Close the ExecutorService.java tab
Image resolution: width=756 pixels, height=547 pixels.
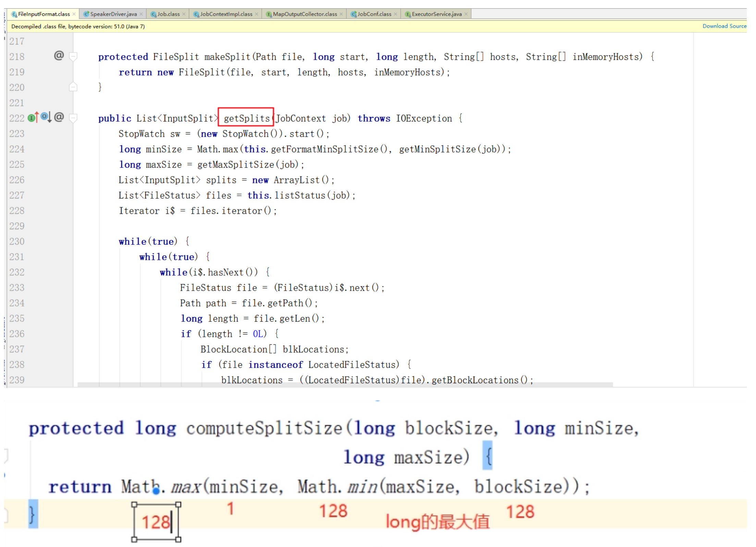(466, 14)
